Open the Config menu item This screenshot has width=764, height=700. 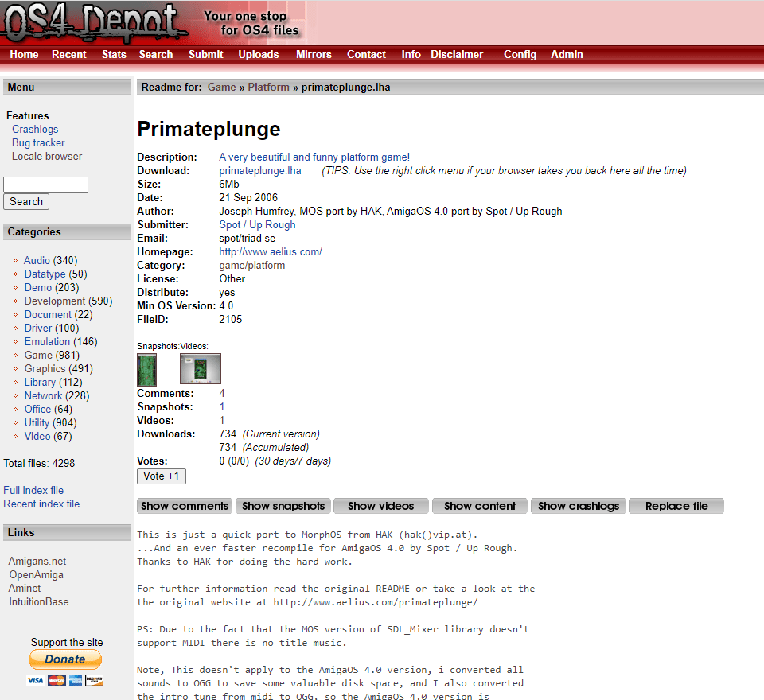[x=520, y=55]
